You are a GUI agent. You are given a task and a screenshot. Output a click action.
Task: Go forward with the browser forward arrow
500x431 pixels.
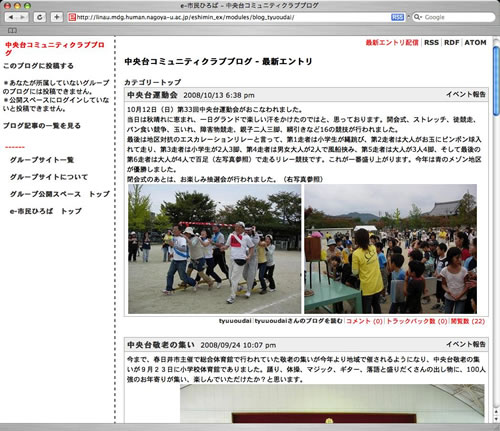tap(22, 17)
